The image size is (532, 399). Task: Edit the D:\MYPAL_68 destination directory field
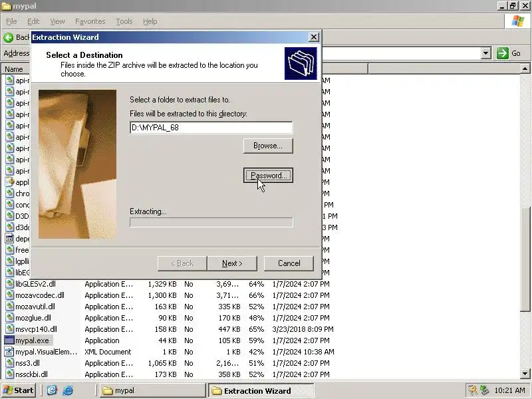[211, 128]
